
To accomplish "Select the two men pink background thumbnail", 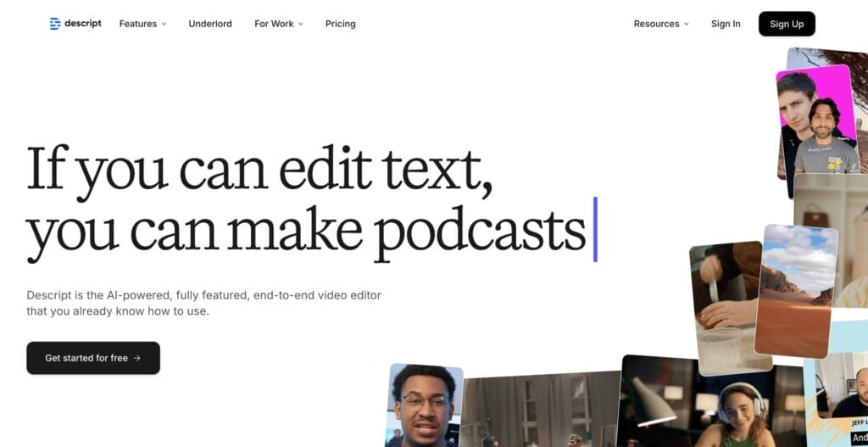I will coord(816,123).
